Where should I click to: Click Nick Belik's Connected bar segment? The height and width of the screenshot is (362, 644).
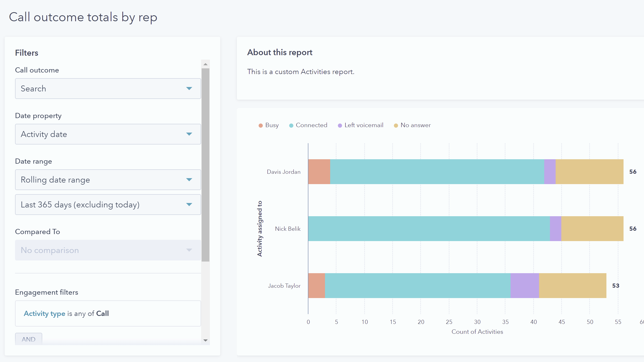click(429, 229)
